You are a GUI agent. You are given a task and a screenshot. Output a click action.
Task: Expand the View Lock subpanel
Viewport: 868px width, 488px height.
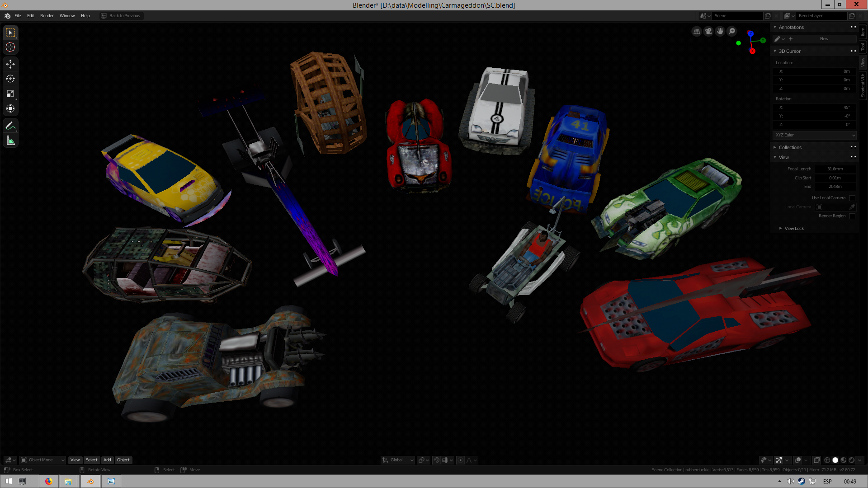pyautogui.click(x=794, y=229)
